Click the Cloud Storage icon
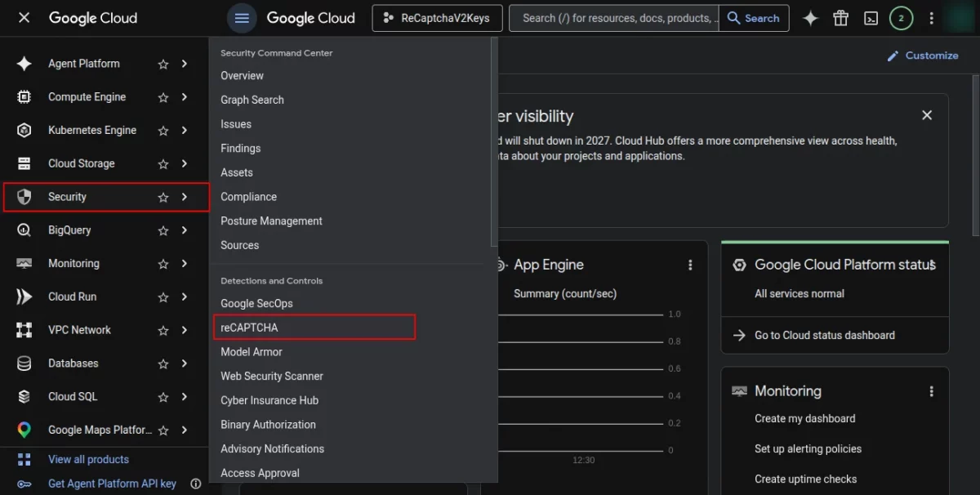The width and height of the screenshot is (980, 495). point(24,163)
